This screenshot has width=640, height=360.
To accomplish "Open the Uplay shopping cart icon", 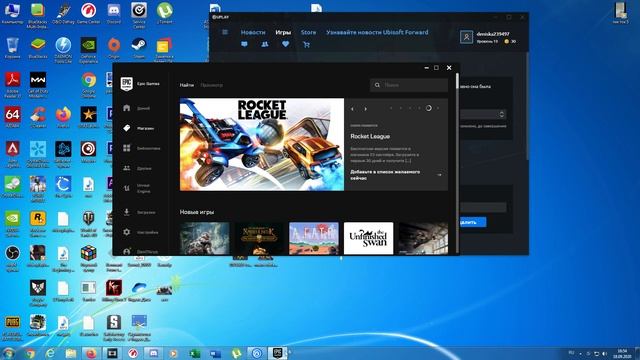I will [306, 44].
